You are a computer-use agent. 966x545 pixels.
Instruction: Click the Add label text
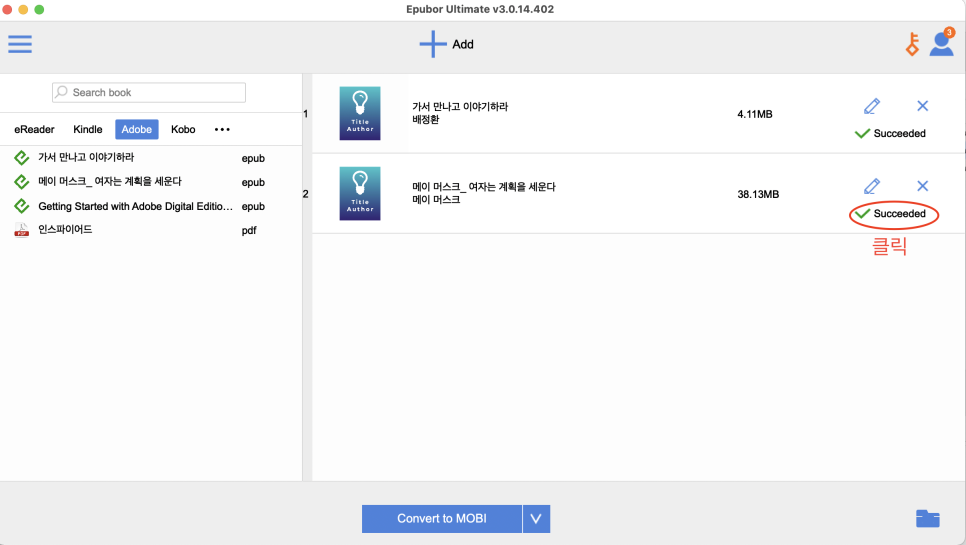[463, 44]
